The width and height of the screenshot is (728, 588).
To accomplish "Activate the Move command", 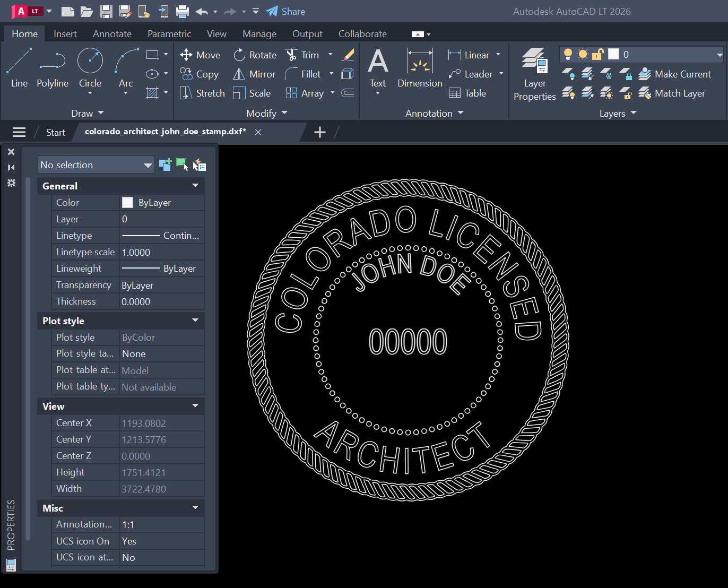I will click(x=200, y=55).
